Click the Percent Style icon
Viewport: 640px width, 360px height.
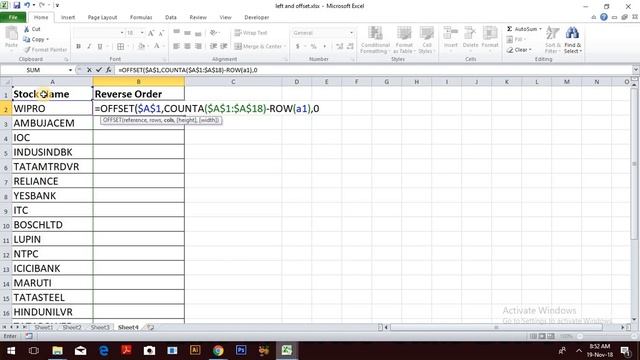tap(313, 47)
